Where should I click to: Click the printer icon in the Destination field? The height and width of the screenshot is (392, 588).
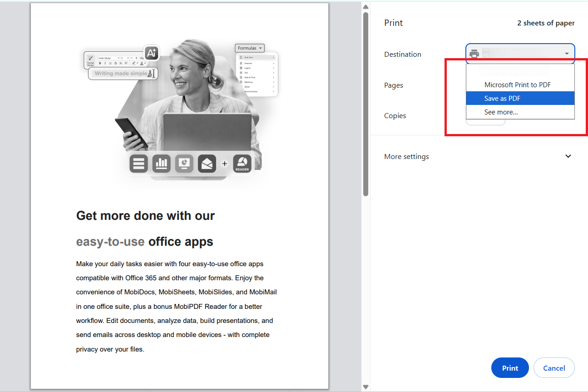[474, 54]
